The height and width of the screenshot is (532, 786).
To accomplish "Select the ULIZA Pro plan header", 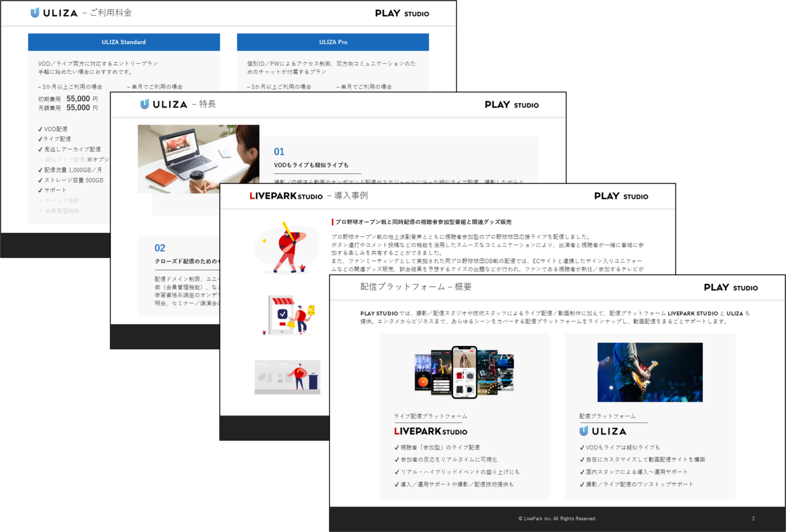I will pyautogui.click(x=333, y=42).
